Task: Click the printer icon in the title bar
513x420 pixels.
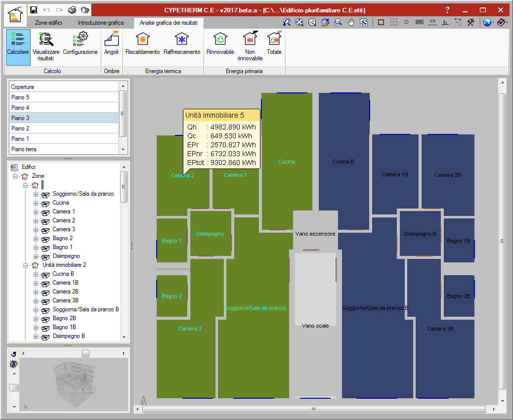Action: coord(72,10)
